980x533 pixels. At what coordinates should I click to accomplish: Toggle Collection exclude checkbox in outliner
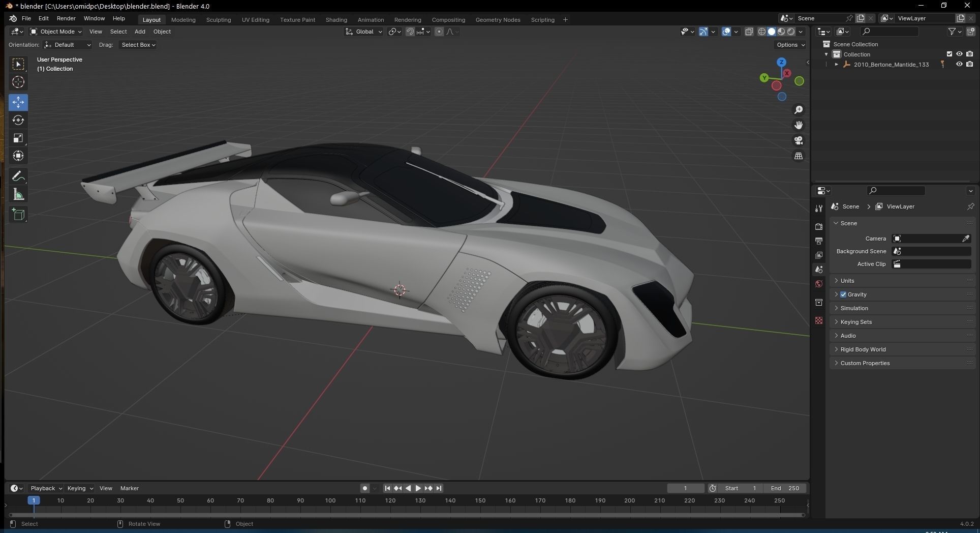(949, 54)
